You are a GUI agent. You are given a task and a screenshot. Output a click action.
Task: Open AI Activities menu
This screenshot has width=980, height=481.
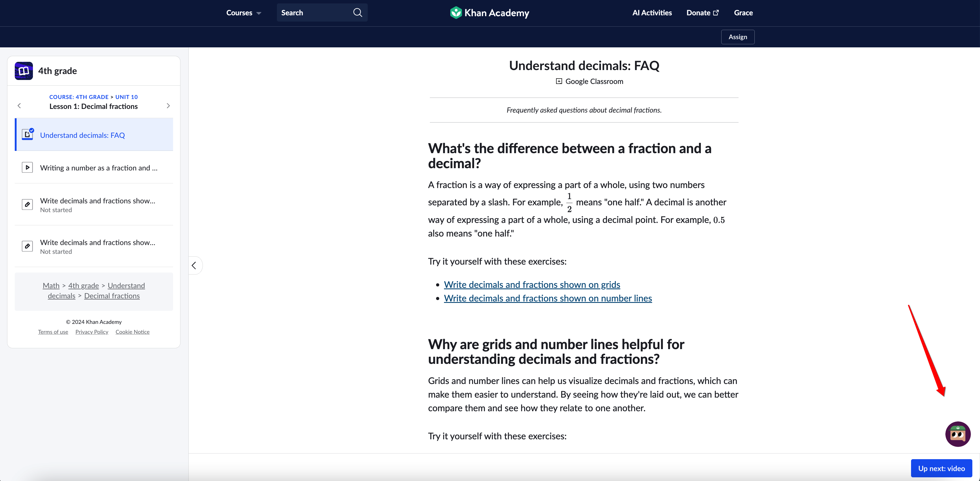point(651,12)
